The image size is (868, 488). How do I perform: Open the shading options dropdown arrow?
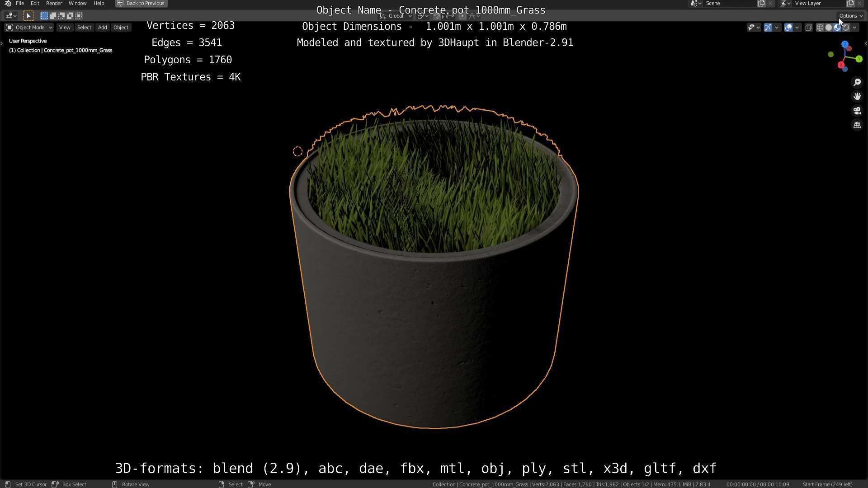coord(854,28)
